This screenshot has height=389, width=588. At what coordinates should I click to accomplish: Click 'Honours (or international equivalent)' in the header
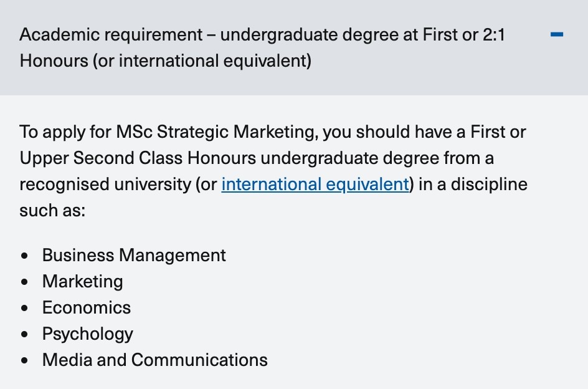(x=166, y=61)
